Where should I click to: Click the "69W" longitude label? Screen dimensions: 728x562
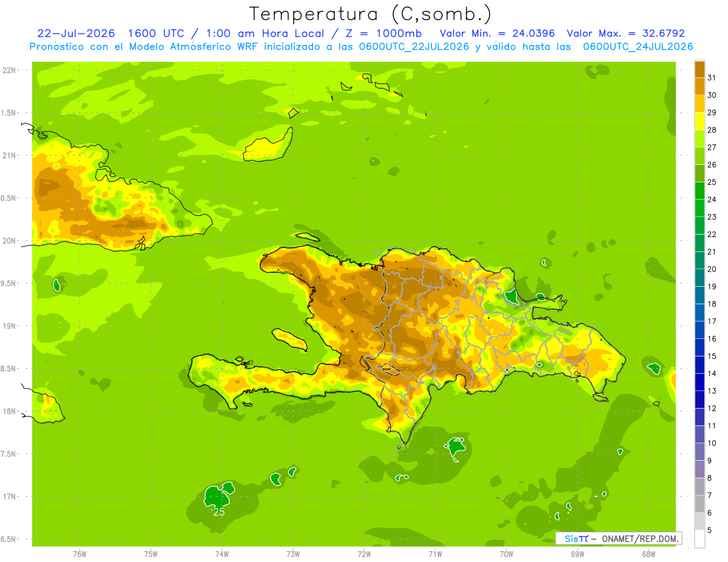tap(578, 554)
